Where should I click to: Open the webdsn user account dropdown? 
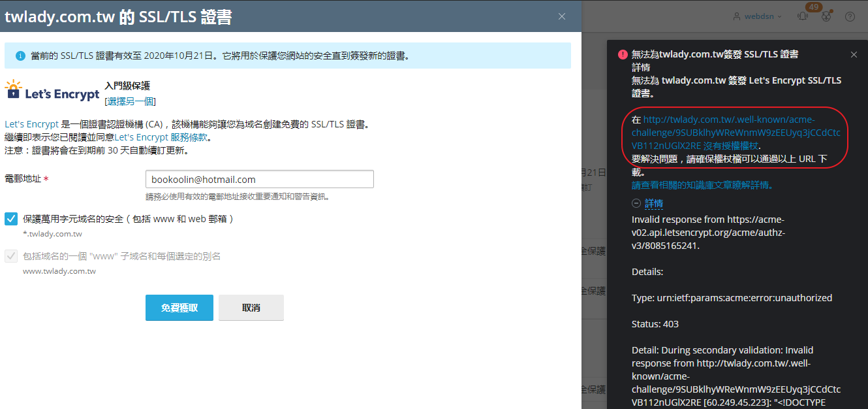(x=757, y=16)
